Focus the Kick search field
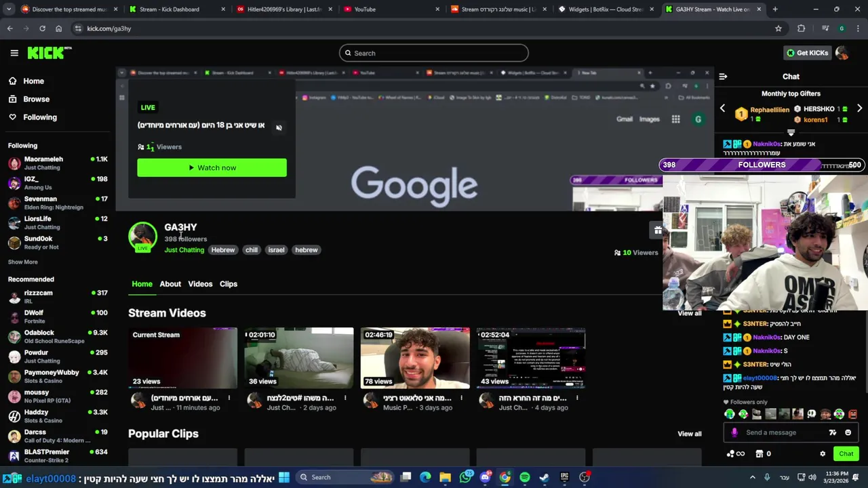The width and height of the screenshot is (868, 488). click(x=434, y=53)
